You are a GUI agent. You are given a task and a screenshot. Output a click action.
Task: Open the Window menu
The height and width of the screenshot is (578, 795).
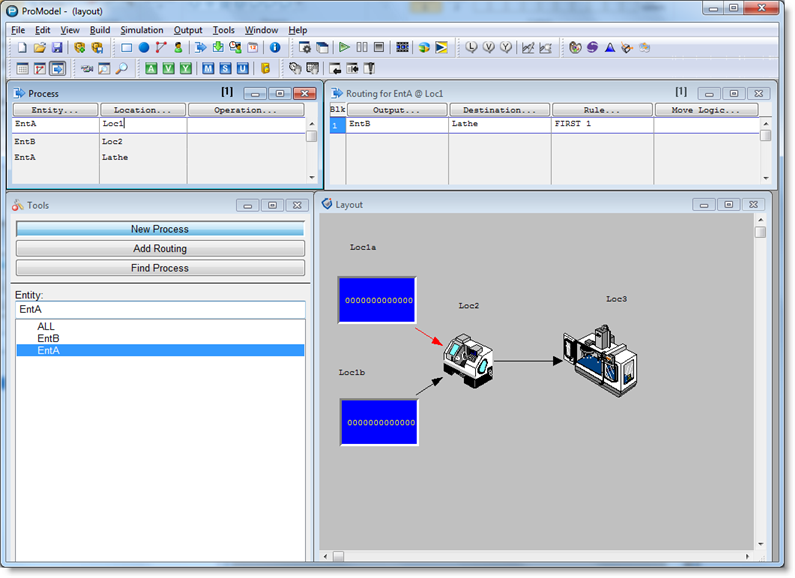tap(262, 30)
